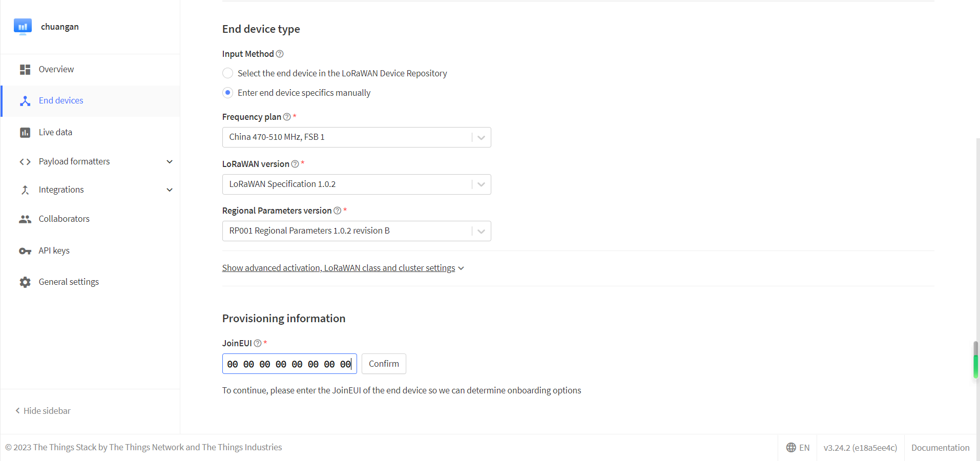
Task: Click the Confirm button beside JoinEUI
Action: click(384, 364)
